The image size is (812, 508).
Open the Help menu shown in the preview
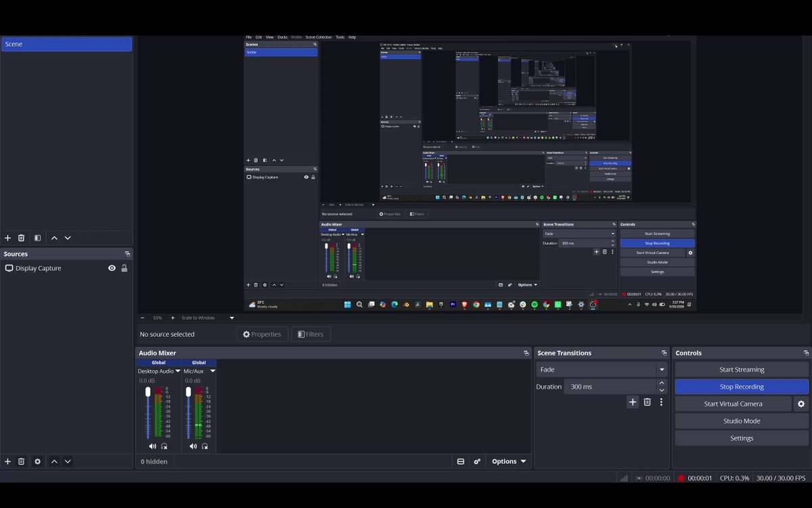(352, 37)
